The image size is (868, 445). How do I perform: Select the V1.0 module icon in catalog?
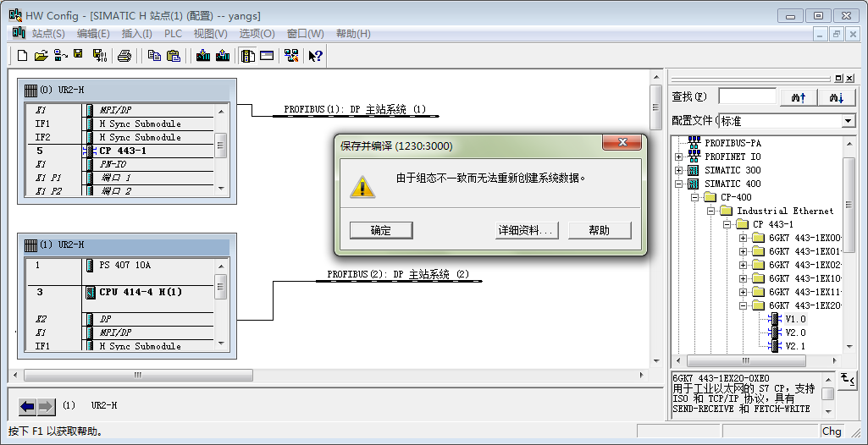775,319
